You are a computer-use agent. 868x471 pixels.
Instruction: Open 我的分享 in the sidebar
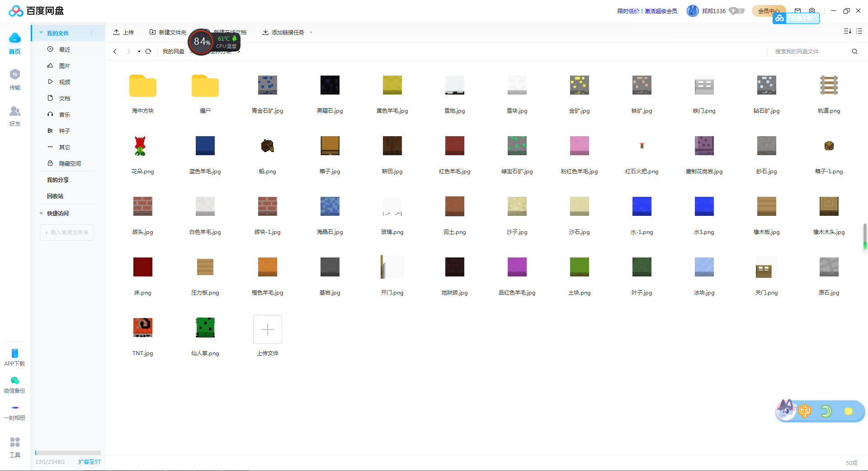(x=58, y=180)
